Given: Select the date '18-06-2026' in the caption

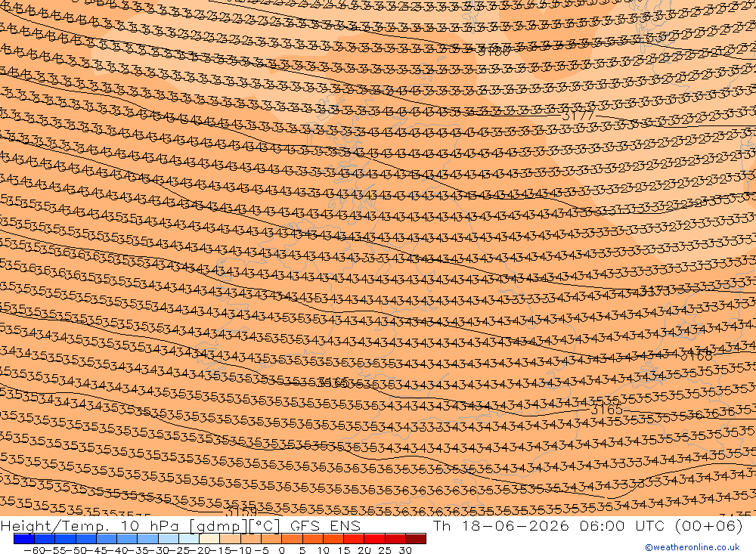Looking at the screenshot, I should [x=516, y=525].
